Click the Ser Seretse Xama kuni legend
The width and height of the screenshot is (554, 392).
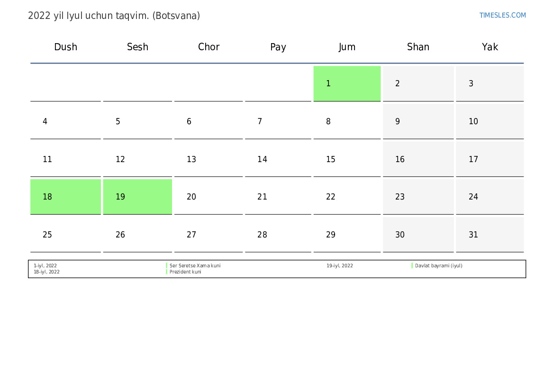point(195,266)
